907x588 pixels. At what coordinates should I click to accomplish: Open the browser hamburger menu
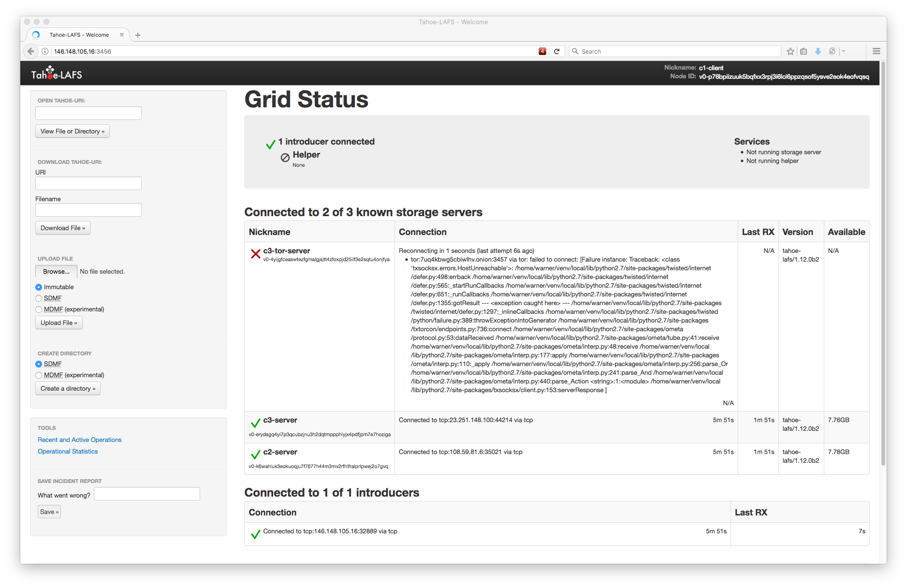coord(876,51)
